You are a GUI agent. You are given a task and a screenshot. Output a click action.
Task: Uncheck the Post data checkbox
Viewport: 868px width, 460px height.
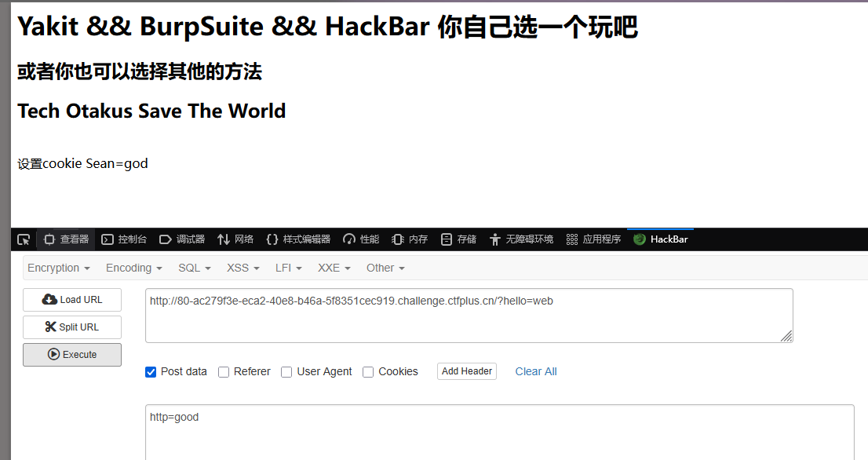pyautogui.click(x=151, y=372)
